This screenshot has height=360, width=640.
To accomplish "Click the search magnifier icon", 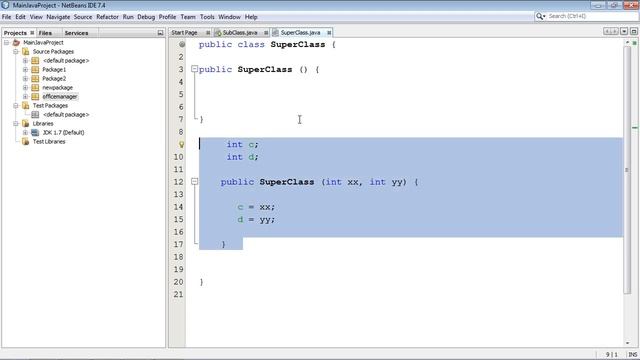I will (540, 16).
